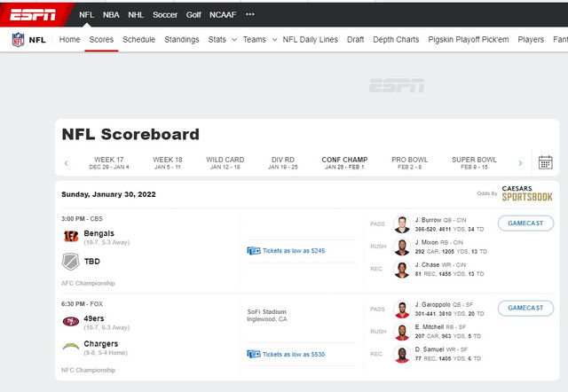Click the Caesars Sportsbook logo
568x392 pixels.
(527, 193)
